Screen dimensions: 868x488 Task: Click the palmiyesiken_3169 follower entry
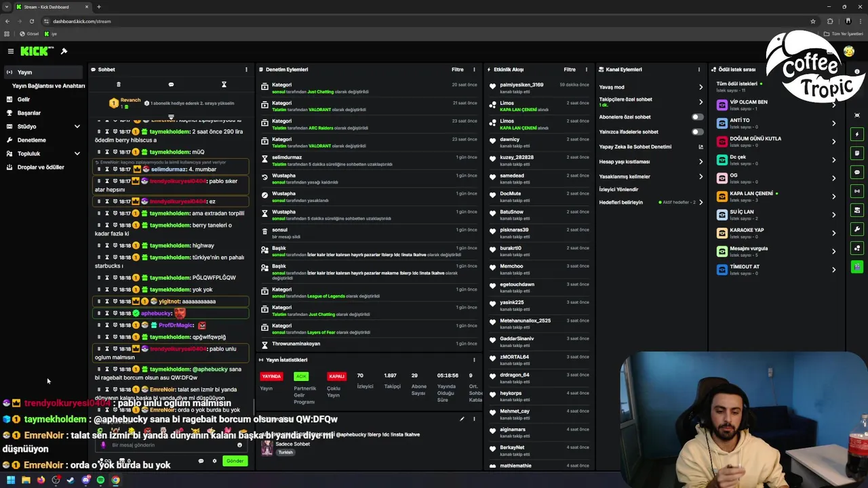click(539, 87)
